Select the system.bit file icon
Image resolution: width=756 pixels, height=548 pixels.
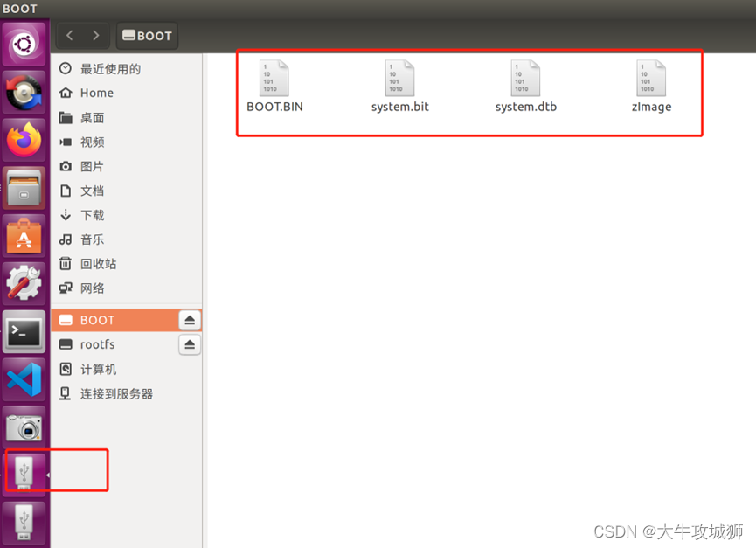tap(399, 78)
